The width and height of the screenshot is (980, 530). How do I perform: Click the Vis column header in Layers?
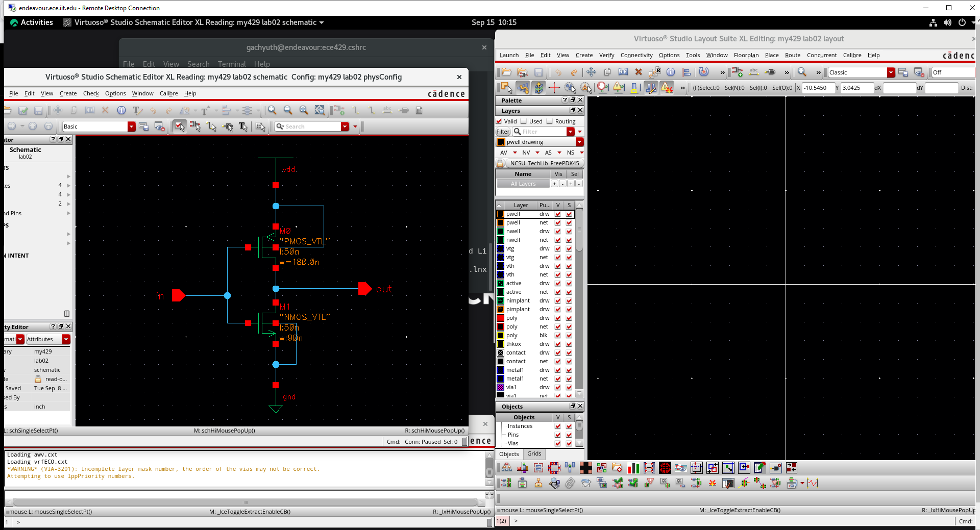click(558, 174)
